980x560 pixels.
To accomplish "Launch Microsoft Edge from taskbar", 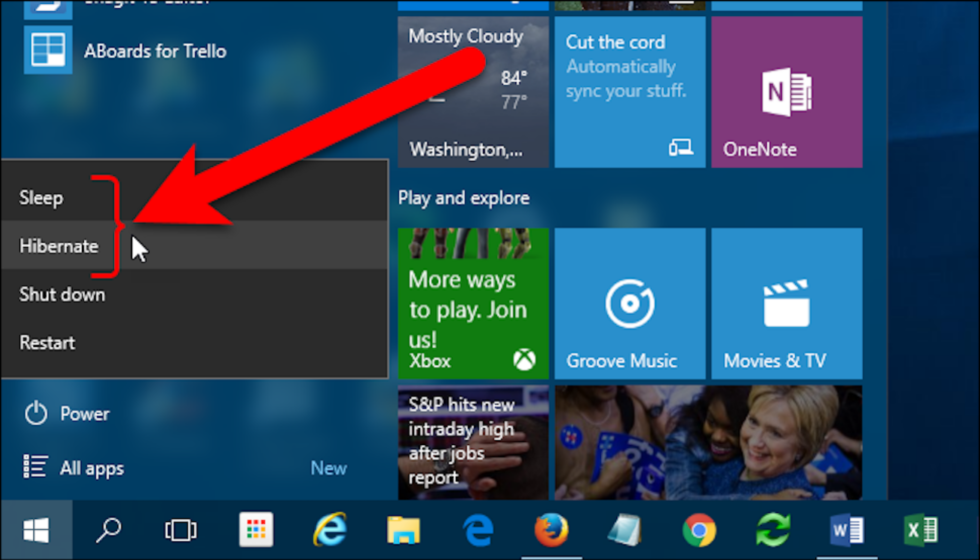I will [478, 530].
